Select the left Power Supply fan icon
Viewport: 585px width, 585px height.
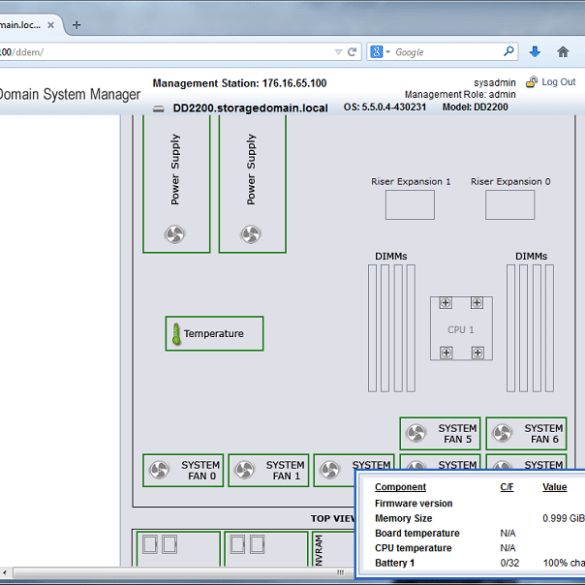(x=175, y=234)
